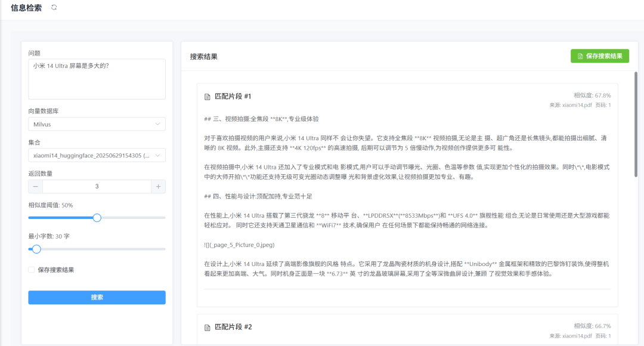Click the 集合 label
Viewport: 644px width, 346px height.
click(x=35, y=142)
